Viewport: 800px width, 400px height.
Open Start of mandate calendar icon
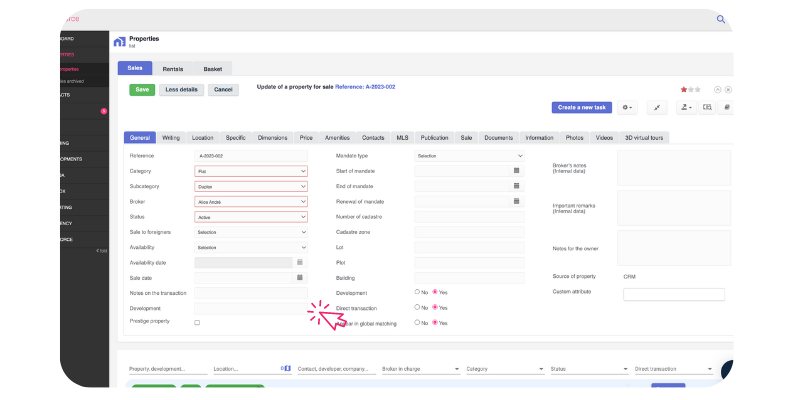pyautogui.click(x=516, y=171)
